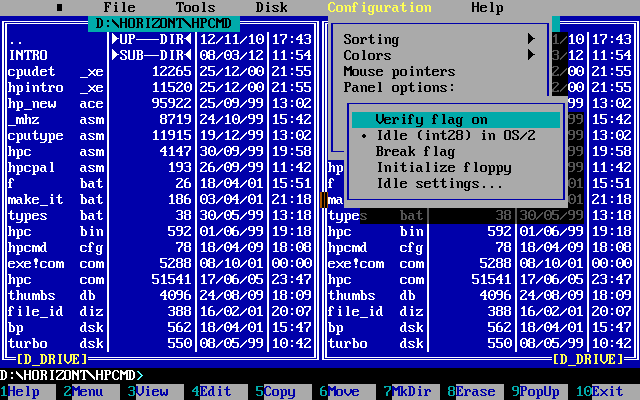Click 7MkDir function key button
The image size is (640, 400).
point(412,392)
